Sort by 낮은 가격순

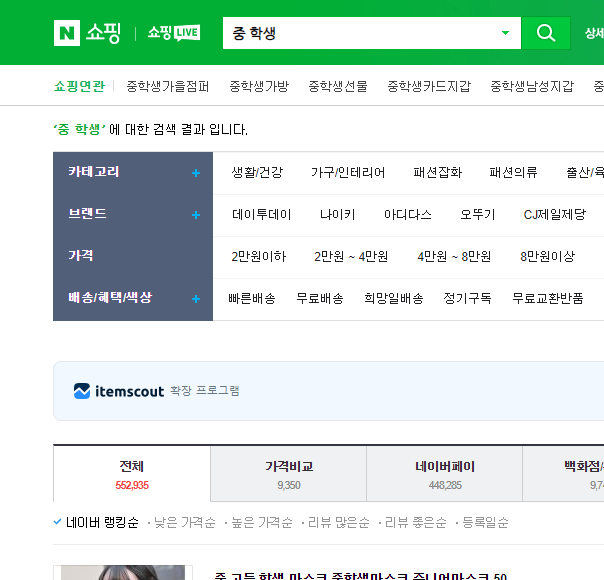point(185,523)
